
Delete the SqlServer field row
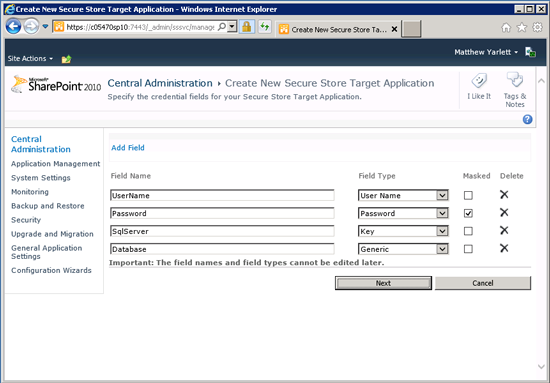pyautogui.click(x=504, y=230)
